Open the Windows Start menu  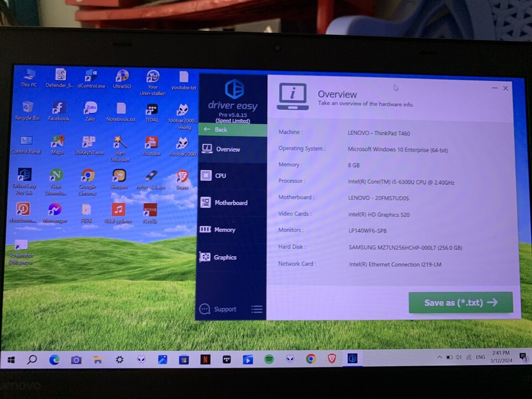[11, 360]
